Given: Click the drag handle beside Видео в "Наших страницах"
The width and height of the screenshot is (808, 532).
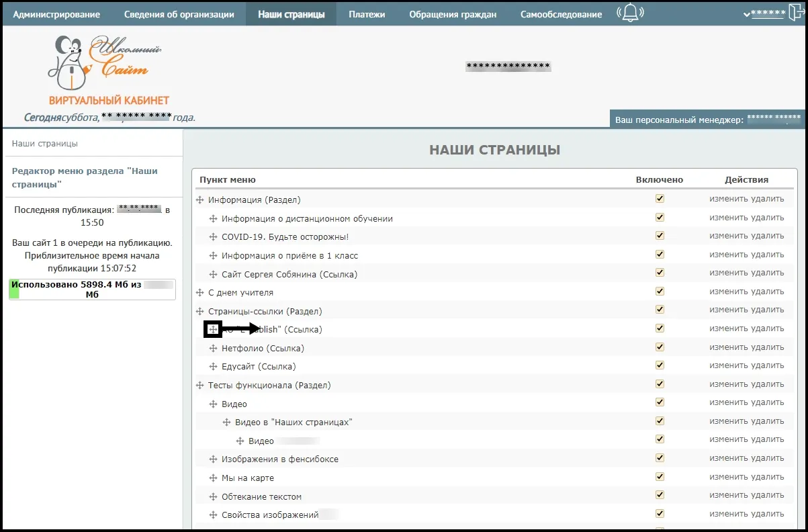Looking at the screenshot, I should coord(226,423).
